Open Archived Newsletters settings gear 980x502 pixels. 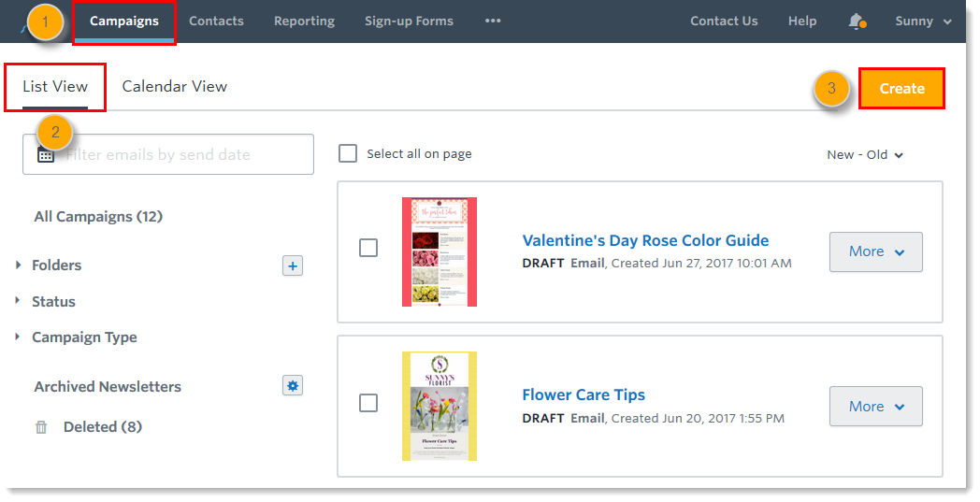tap(293, 385)
